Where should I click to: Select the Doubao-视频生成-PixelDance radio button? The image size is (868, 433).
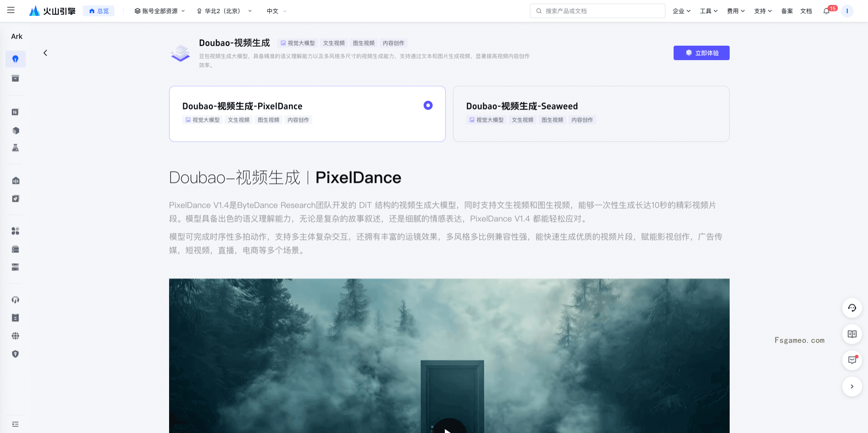pos(428,105)
